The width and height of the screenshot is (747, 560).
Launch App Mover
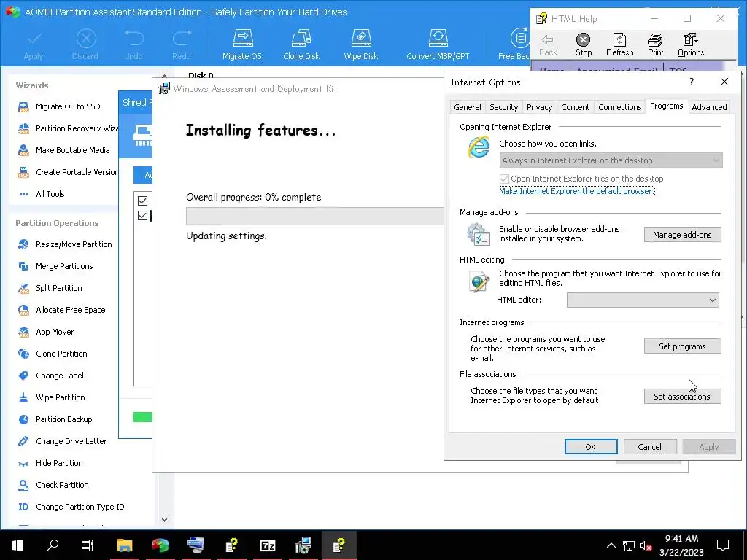click(x=46, y=332)
